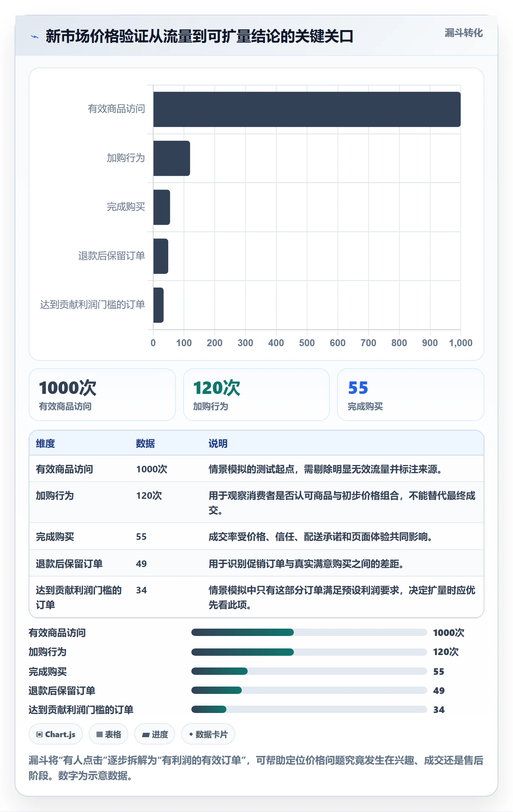Screen dimensions: 513x812
Task: Click the Chart.js chip
Action: pyautogui.click(x=56, y=734)
